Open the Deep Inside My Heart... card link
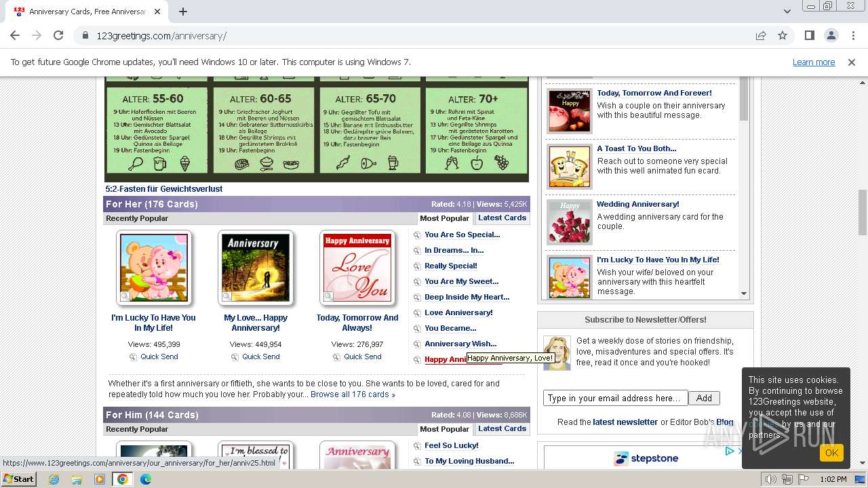The image size is (868, 488). pos(467,297)
